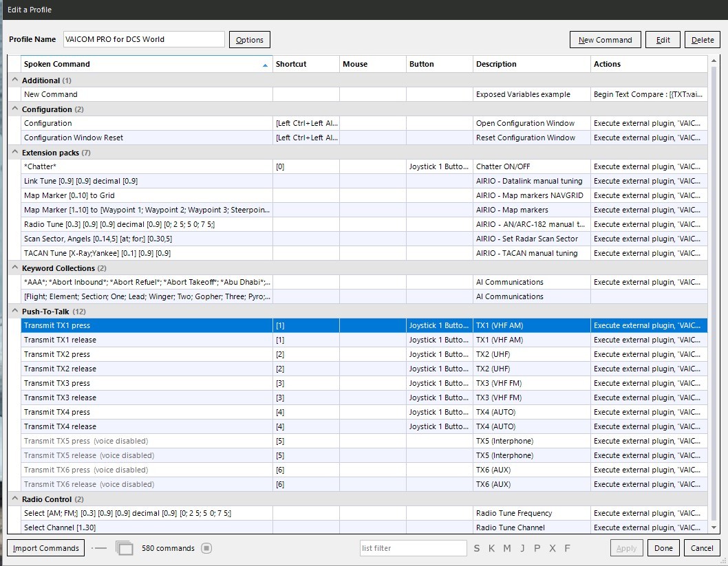Toggle the F filter letter
Screen dimensions: 728x566
point(567,548)
